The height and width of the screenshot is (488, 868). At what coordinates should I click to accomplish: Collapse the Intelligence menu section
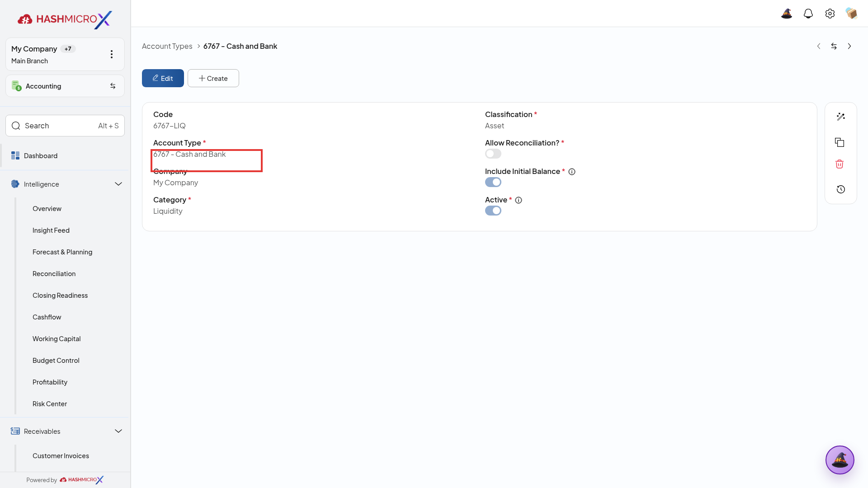(118, 184)
